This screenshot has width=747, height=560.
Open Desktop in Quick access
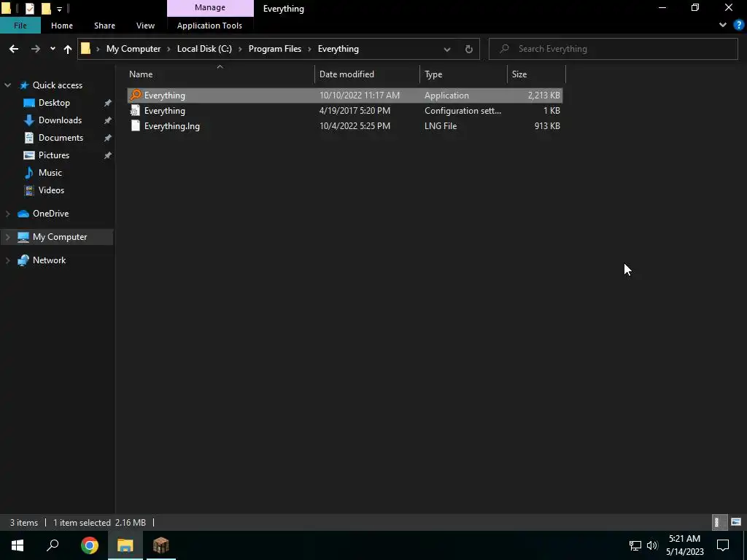(x=54, y=103)
